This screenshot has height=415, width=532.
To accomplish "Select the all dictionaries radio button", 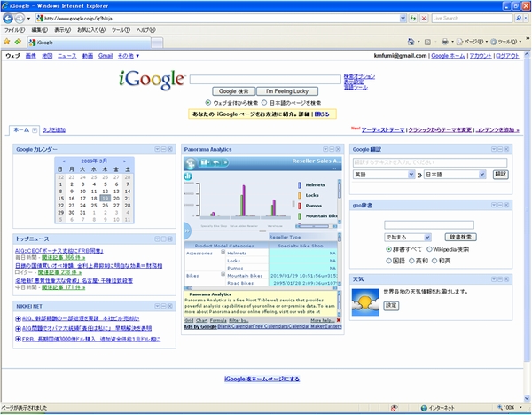I will [x=389, y=249].
